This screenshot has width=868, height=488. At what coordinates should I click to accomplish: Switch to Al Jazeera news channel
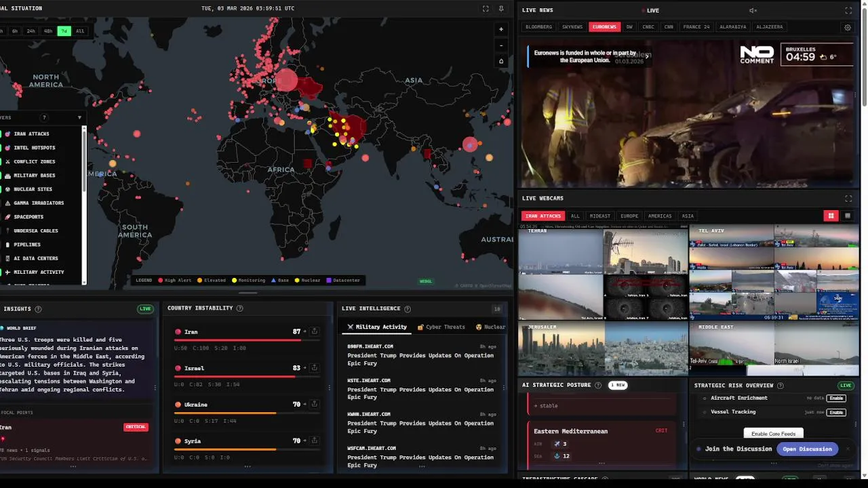769,27
